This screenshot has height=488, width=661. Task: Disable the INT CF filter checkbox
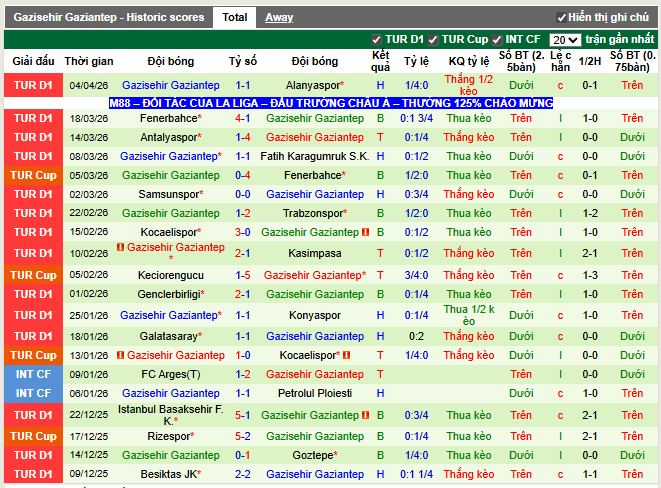[498, 40]
